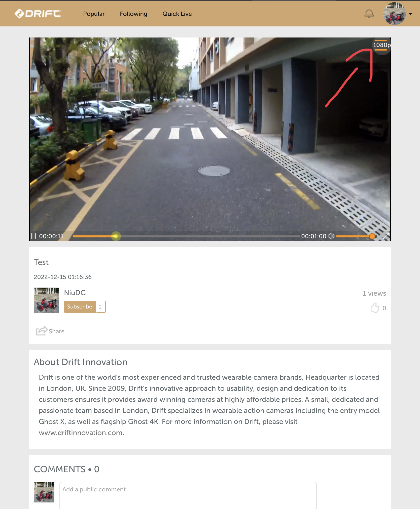
Task: Click the subscriber count badge
Action: click(100, 306)
